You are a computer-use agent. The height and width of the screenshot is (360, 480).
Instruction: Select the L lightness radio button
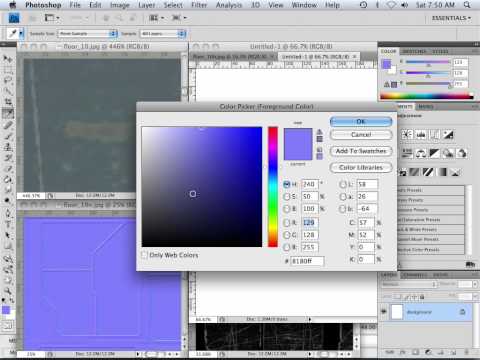(x=343, y=184)
